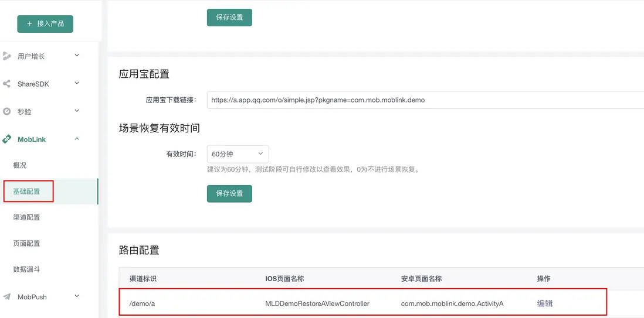Click the 操作 column header
This screenshot has width=644, height=318.
pos(543,279)
